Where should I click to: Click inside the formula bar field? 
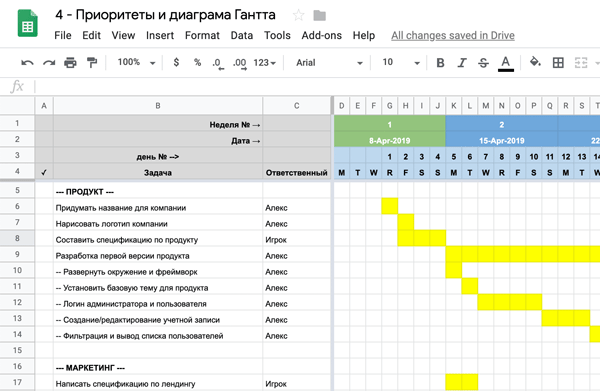[x=317, y=87]
